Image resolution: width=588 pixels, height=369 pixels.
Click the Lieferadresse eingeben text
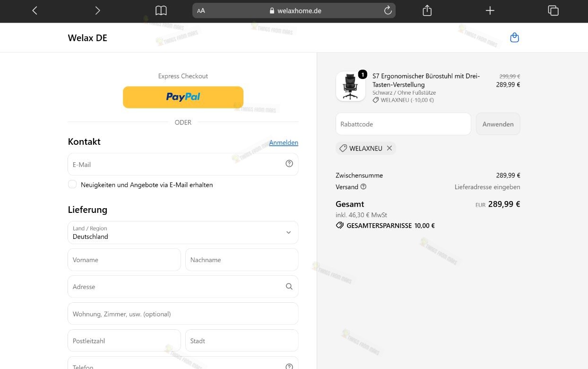(487, 187)
